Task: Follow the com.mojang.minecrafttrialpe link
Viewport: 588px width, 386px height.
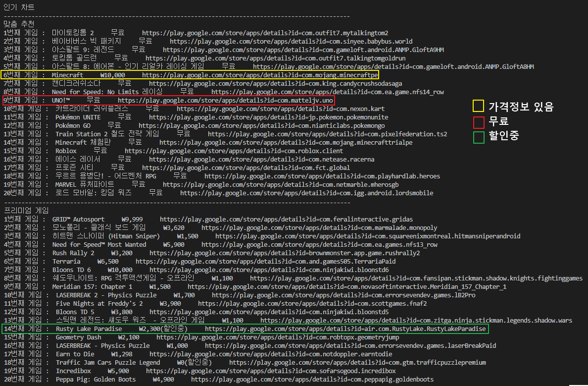Action: [286, 142]
